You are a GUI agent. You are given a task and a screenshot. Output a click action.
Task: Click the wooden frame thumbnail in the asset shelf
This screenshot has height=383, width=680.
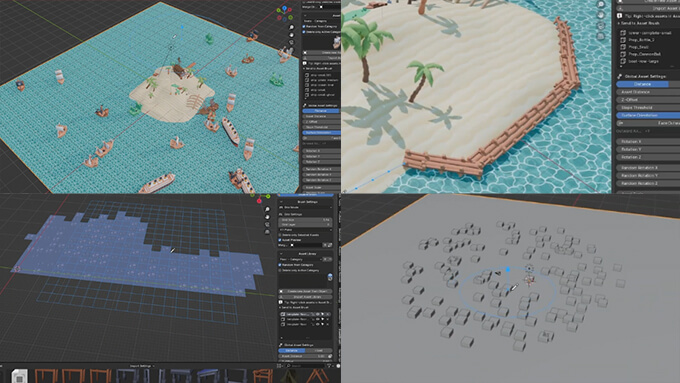(46, 376)
